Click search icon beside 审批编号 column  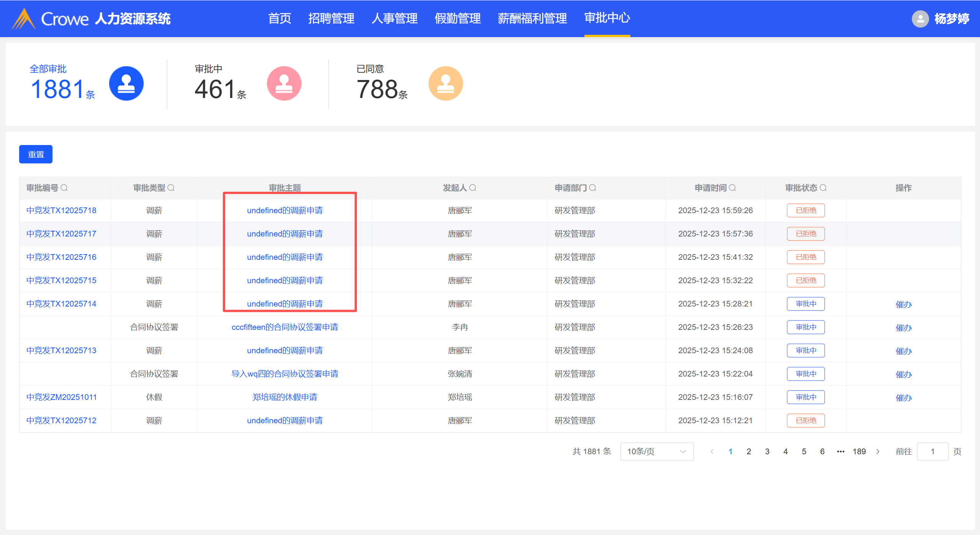[x=64, y=188]
